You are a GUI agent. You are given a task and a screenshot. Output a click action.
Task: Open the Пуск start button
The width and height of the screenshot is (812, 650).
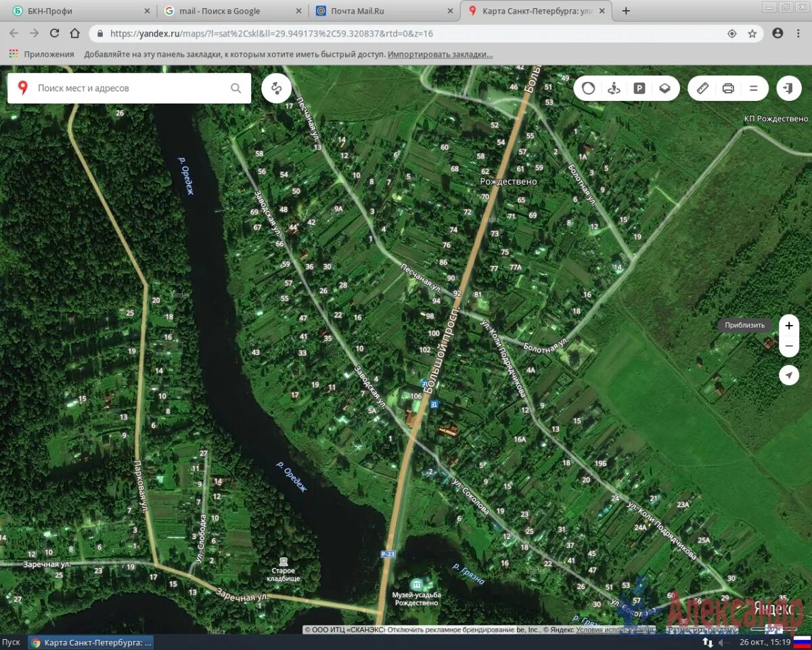11,642
